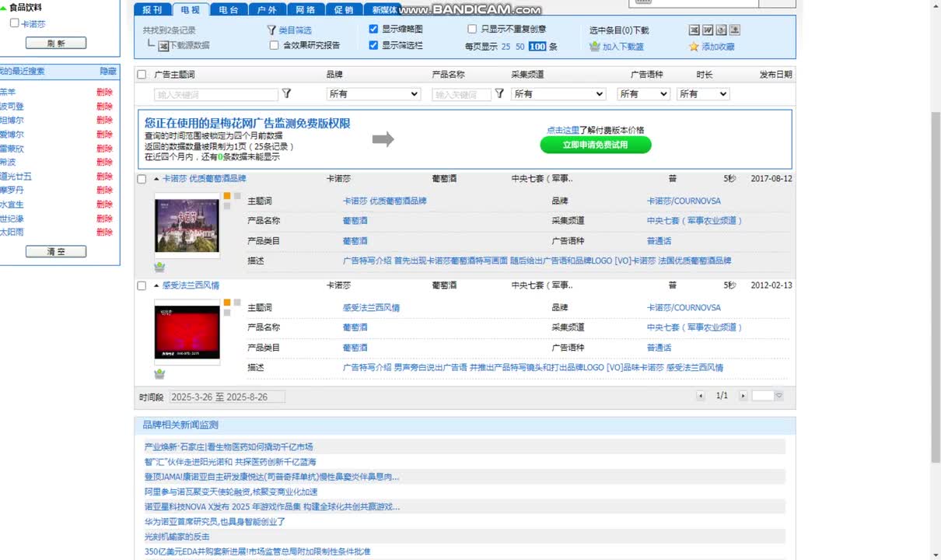The image size is (941, 560).
Task: Add 卡诺莎 优质葡萄酒品牌 ad to basket
Action: coord(159,267)
